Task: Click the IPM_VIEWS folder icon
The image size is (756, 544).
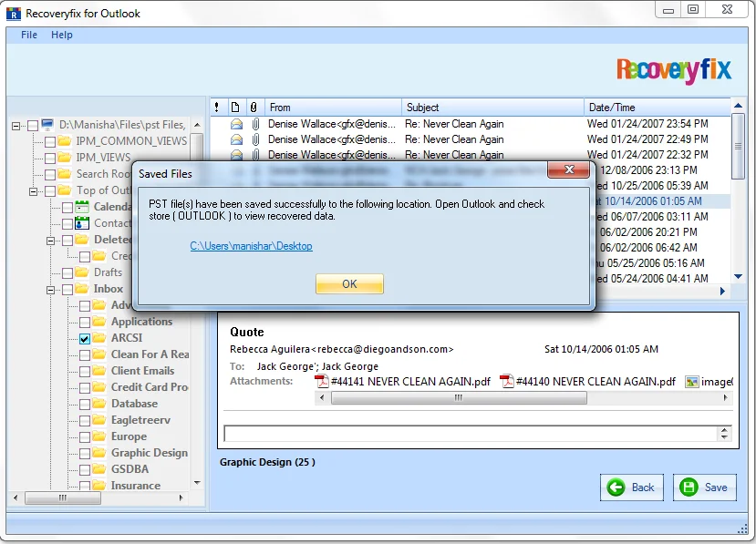Action: (64, 157)
